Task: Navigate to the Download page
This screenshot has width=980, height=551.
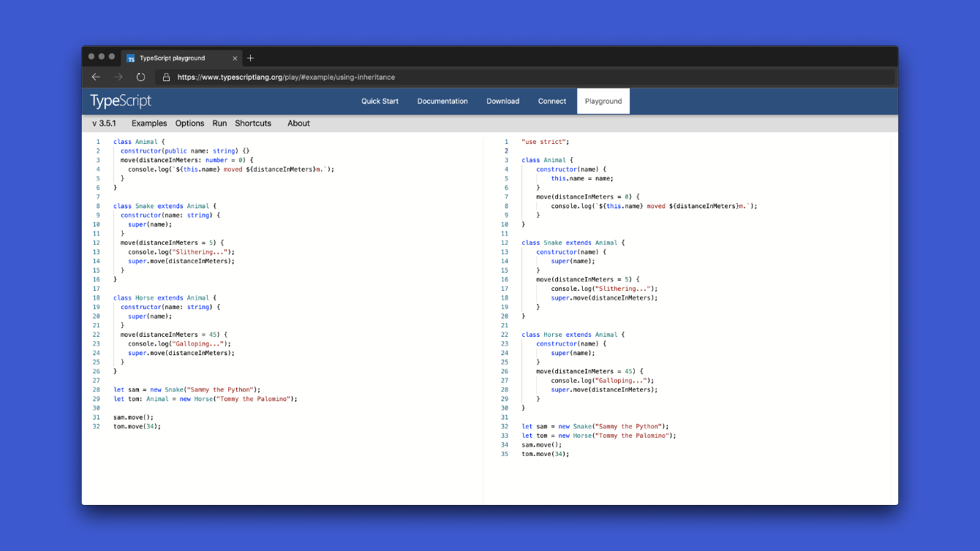Action: (503, 102)
